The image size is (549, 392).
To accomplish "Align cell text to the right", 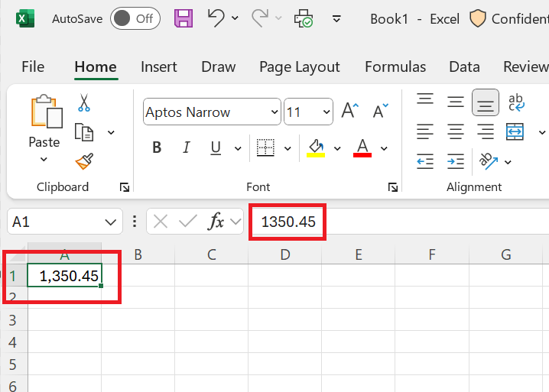I will click(x=486, y=131).
